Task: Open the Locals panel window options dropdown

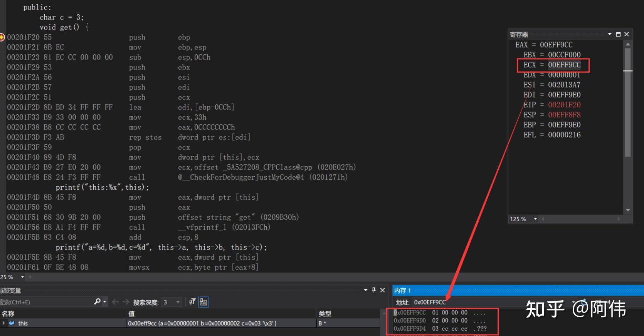Action: click(x=366, y=290)
